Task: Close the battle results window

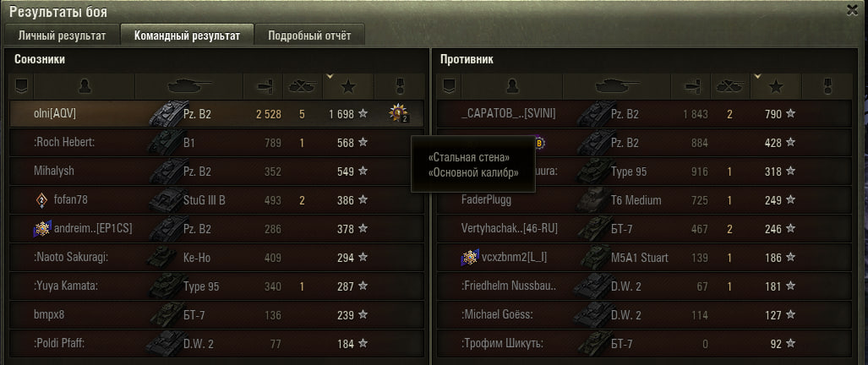Action: pos(853,10)
